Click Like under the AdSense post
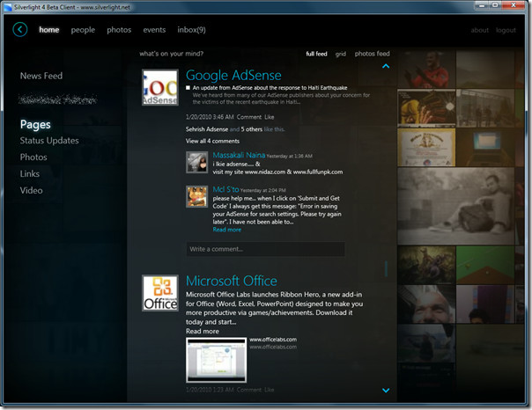This screenshot has width=532, height=410. pyautogui.click(x=270, y=117)
